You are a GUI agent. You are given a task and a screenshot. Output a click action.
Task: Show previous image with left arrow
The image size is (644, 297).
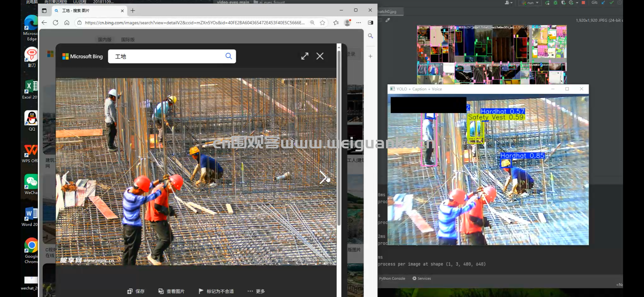(x=66, y=177)
